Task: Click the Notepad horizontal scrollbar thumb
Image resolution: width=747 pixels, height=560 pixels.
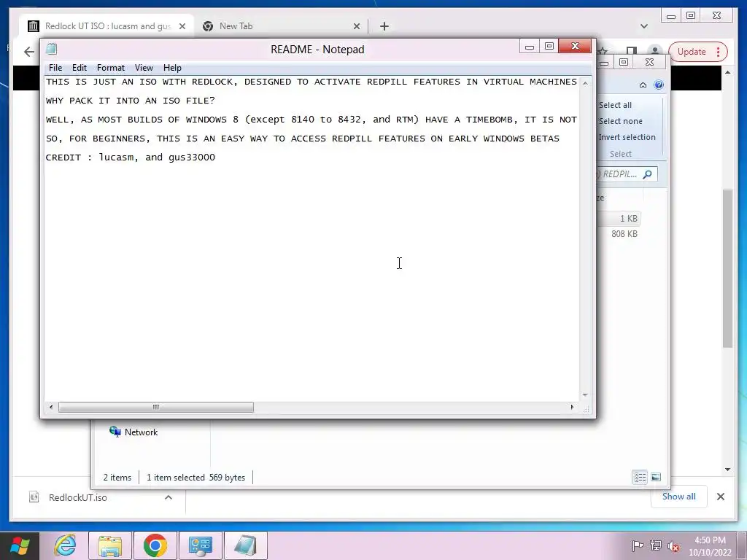Action: pyautogui.click(x=156, y=407)
